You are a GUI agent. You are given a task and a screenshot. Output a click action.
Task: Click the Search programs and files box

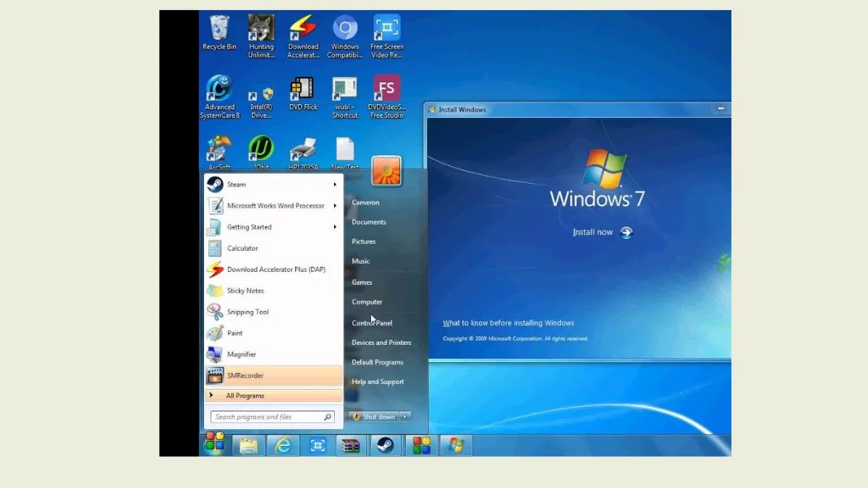tap(268, 417)
